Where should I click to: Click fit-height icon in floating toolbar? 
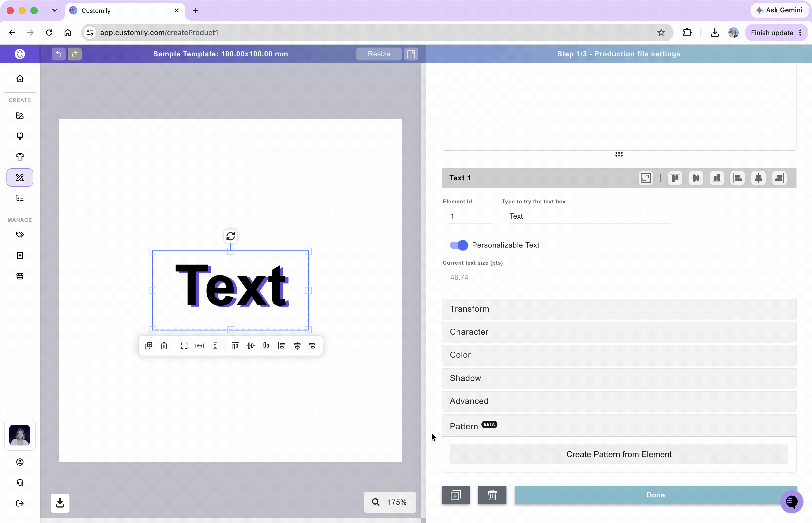pyautogui.click(x=215, y=346)
